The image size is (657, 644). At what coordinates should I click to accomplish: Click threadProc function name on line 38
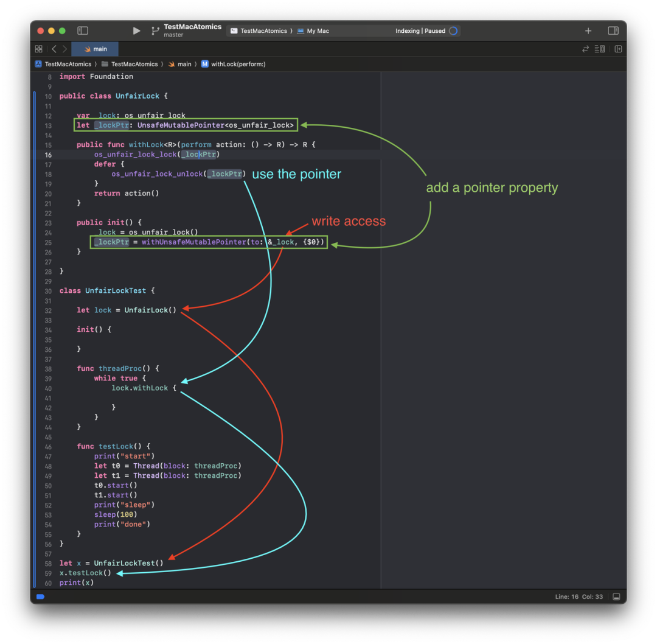[x=120, y=368]
